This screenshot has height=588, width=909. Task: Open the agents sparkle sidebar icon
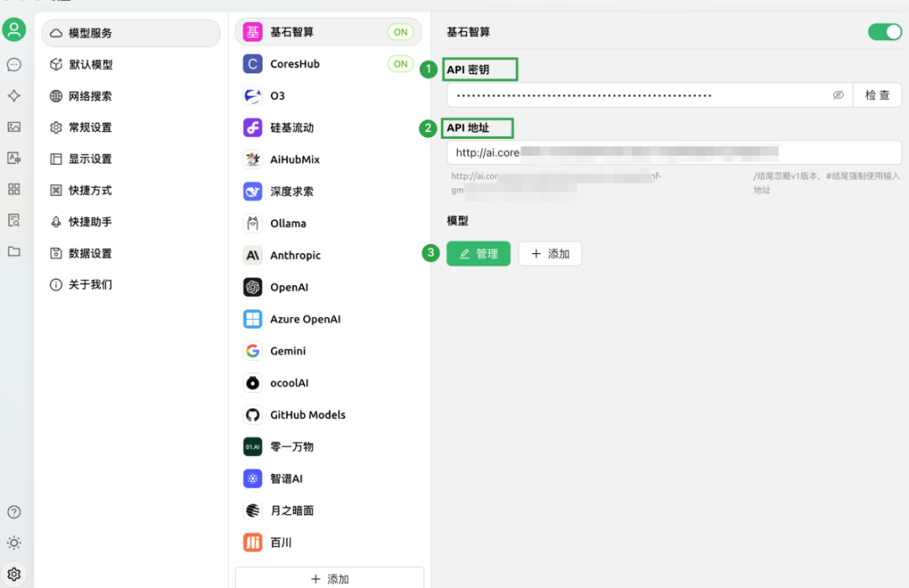(x=14, y=96)
